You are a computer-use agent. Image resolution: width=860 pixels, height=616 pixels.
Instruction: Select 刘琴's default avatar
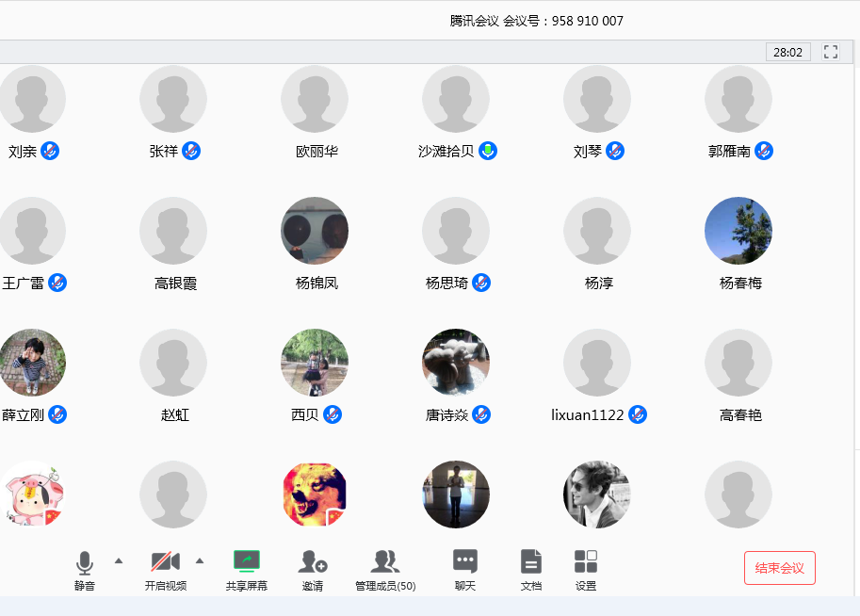(597, 99)
